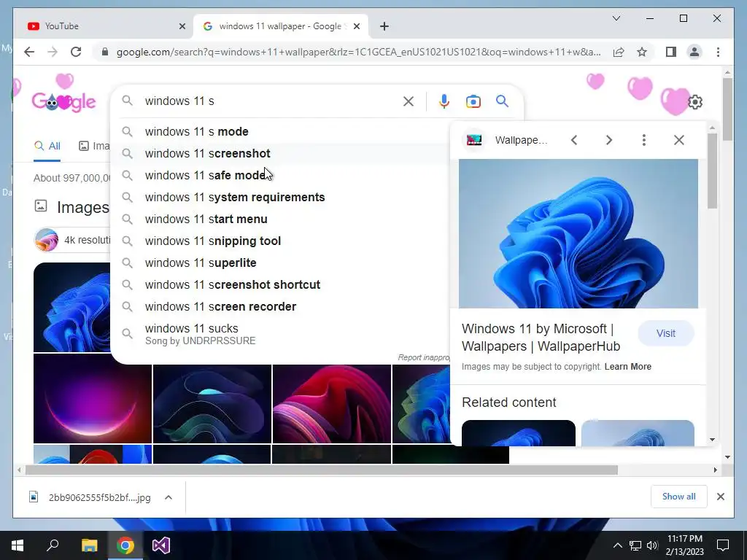The height and width of the screenshot is (560, 747).
Task: Open the Learn More copyright link
Action: pos(627,367)
